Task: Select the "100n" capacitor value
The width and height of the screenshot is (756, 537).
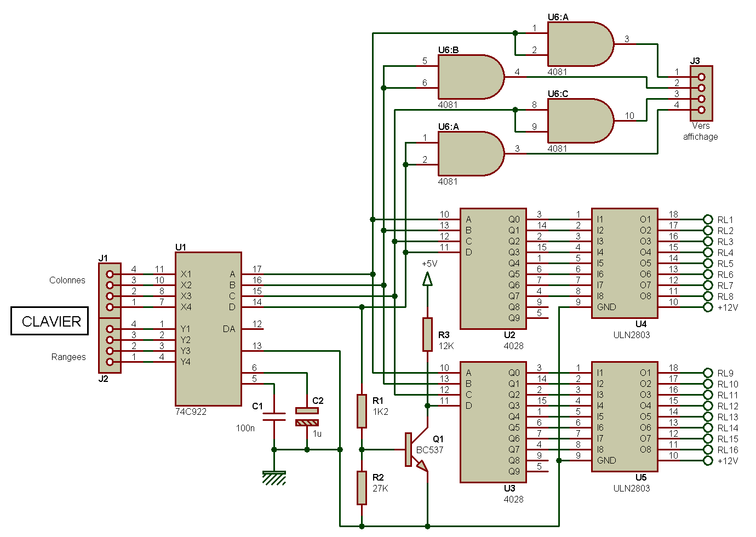Action: (x=245, y=428)
